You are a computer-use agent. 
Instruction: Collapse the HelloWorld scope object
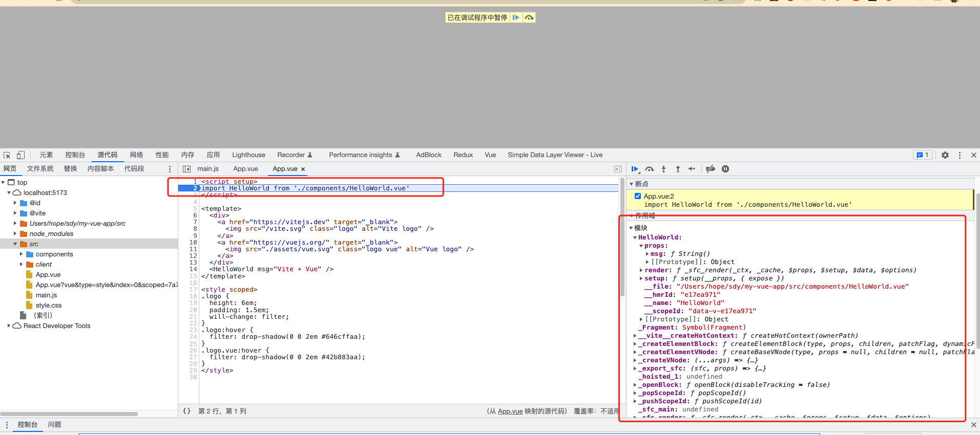pyautogui.click(x=635, y=237)
